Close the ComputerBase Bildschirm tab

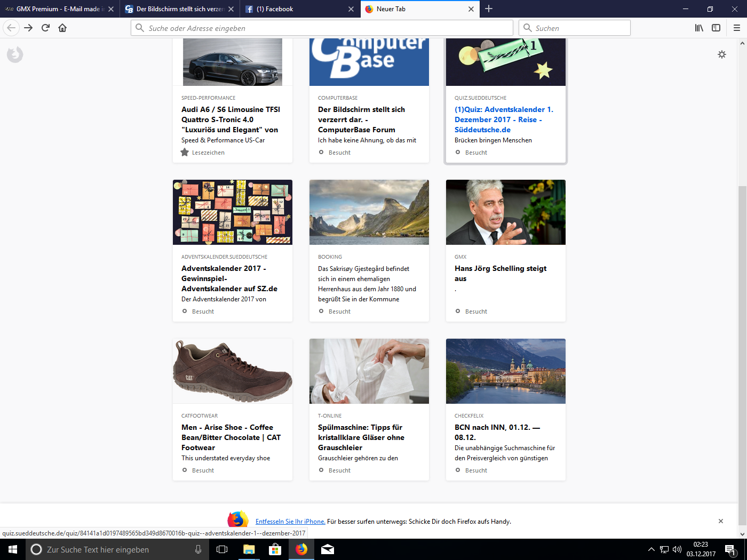[231, 9]
